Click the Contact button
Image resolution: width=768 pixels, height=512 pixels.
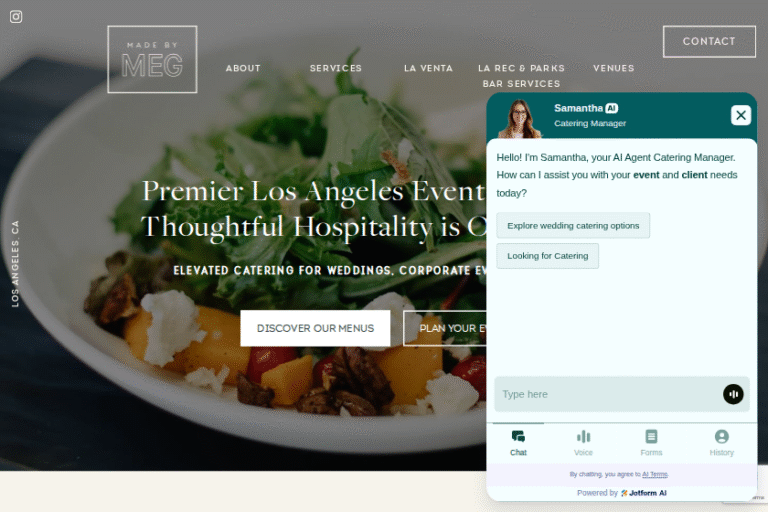click(709, 42)
